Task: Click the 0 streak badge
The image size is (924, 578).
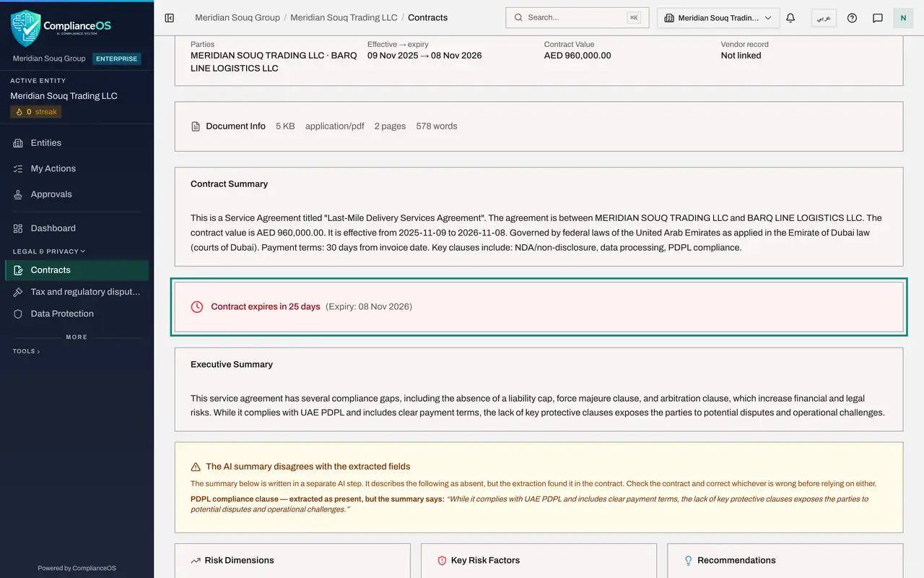Action: tap(36, 112)
